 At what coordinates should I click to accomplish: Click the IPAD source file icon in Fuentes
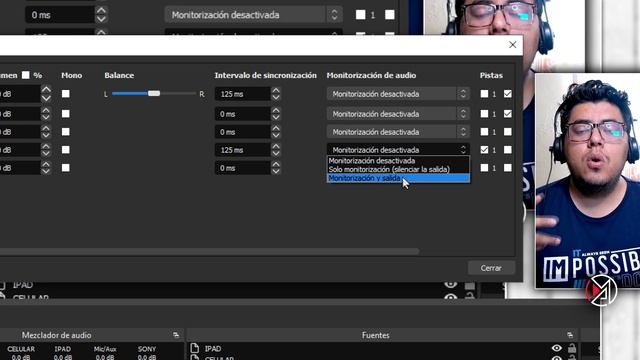pyautogui.click(x=195, y=348)
